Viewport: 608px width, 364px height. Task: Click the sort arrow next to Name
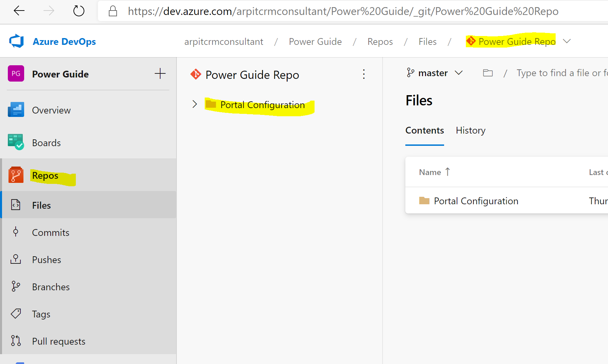click(x=447, y=172)
